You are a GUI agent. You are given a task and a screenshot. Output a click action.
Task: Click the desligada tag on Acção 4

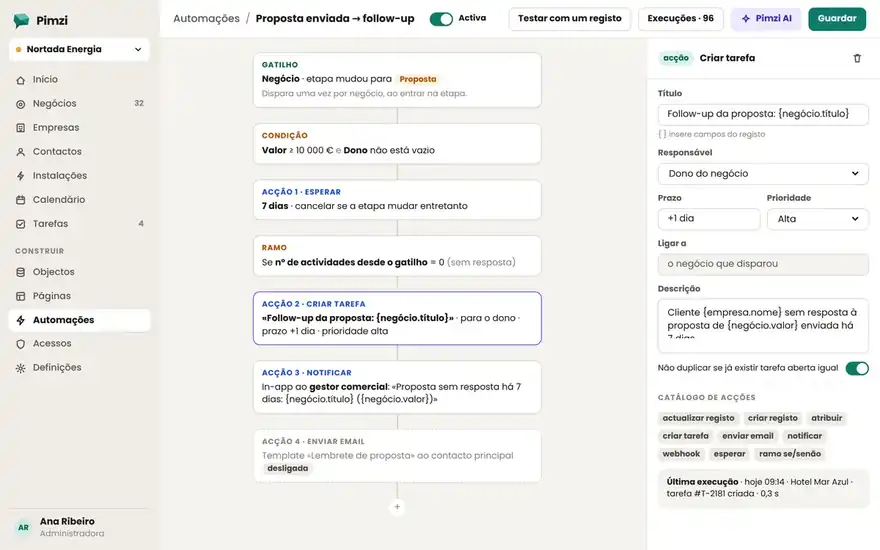pyautogui.click(x=287, y=469)
